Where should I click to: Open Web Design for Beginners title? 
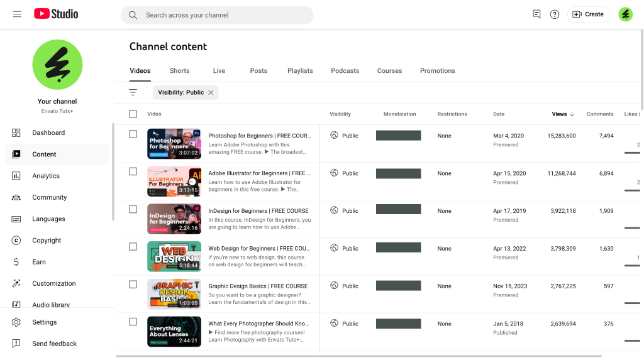(259, 249)
